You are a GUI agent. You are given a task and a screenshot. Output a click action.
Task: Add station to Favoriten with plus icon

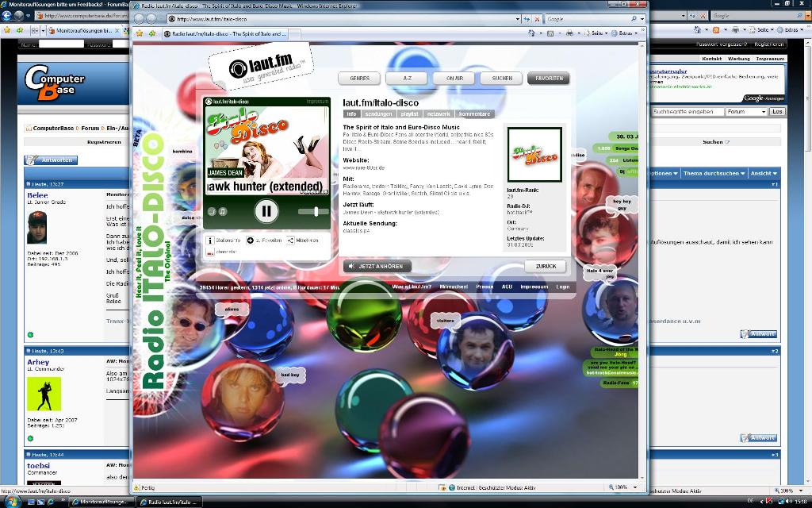pyautogui.click(x=250, y=241)
